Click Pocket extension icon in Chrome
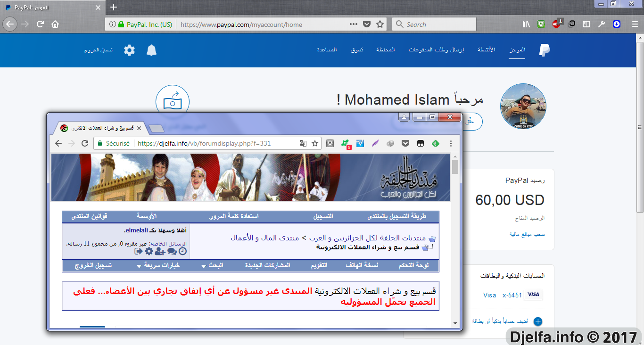Viewport: 644px width, 345px height. pyautogui.click(x=405, y=143)
